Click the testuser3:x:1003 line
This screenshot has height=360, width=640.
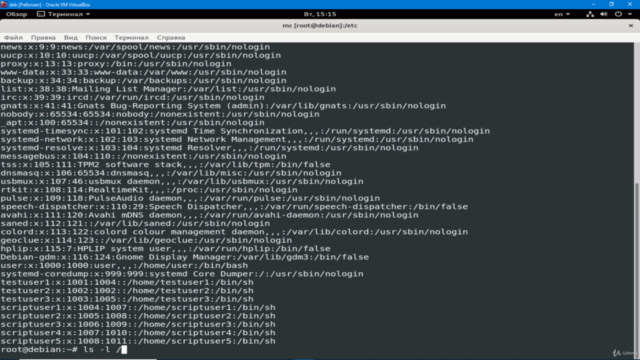click(x=127, y=299)
